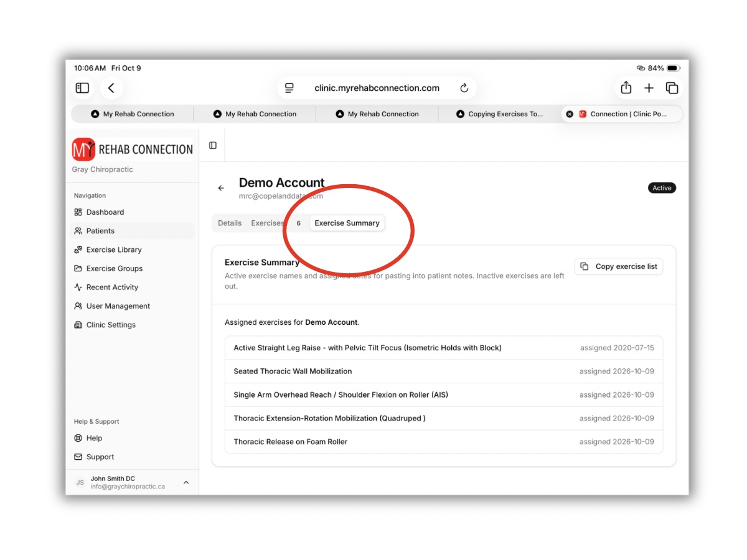
Task: Click the JS user avatar
Action: (x=80, y=483)
